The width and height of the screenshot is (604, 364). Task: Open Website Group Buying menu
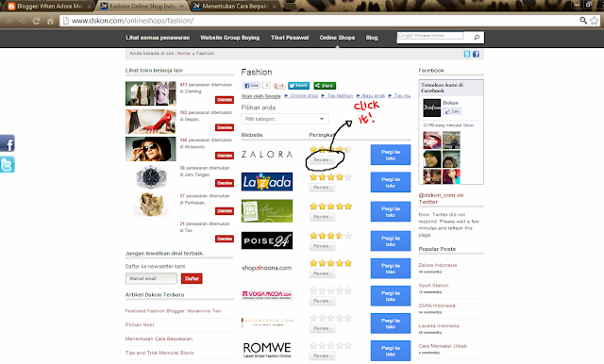(x=230, y=38)
